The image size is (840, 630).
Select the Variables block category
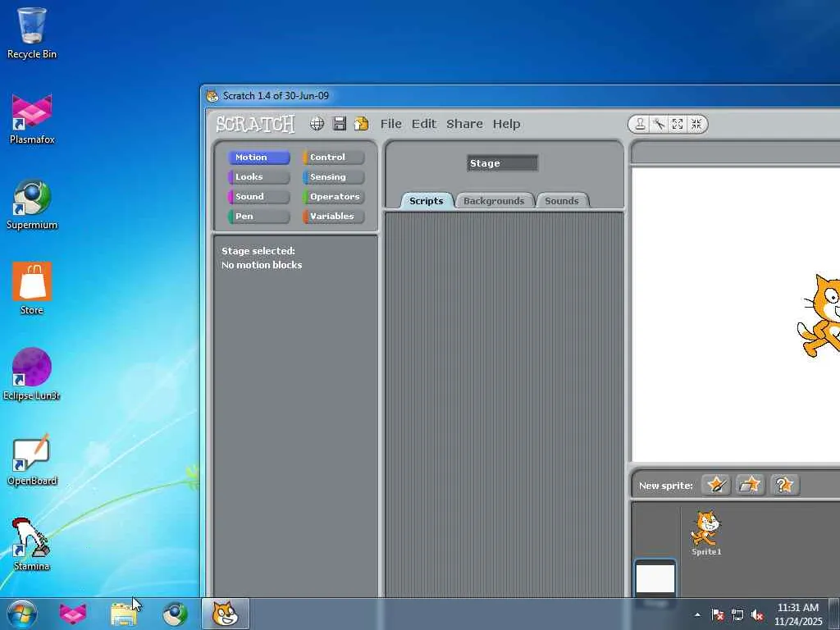tap(333, 217)
